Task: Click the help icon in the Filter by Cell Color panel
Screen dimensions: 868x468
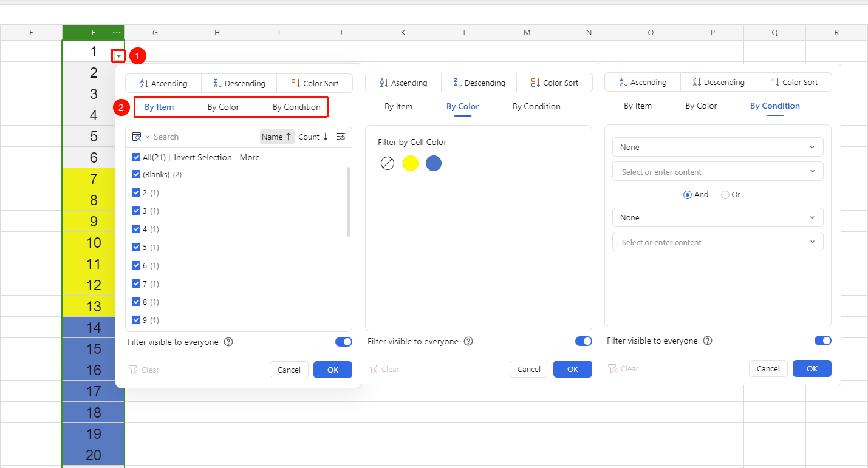Action: click(x=468, y=341)
